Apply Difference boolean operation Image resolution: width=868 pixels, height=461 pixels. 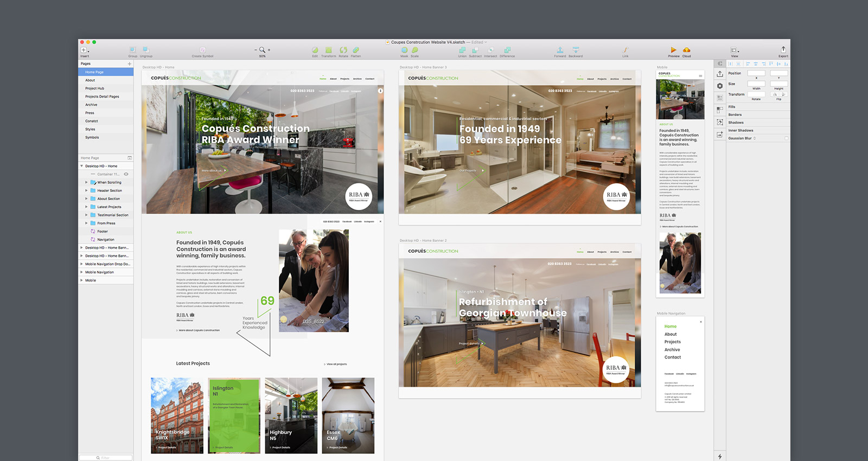point(507,50)
